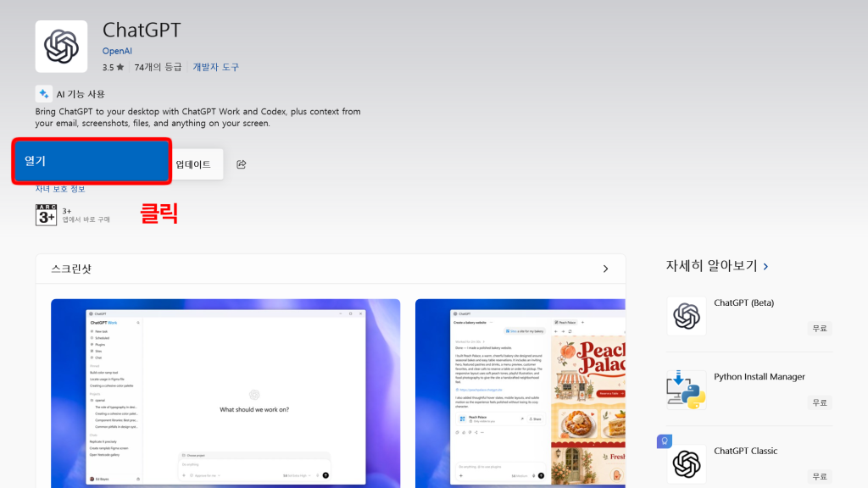This screenshot has width=868, height=488.
Task: Click the AI 기능 사용 sparkle icon
Action: 44,94
